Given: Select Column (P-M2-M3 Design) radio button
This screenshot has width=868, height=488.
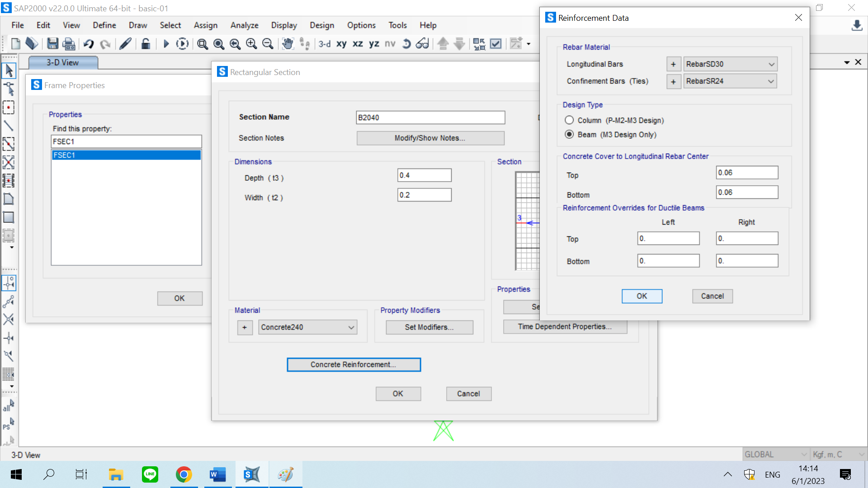Looking at the screenshot, I should pos(569,120).
